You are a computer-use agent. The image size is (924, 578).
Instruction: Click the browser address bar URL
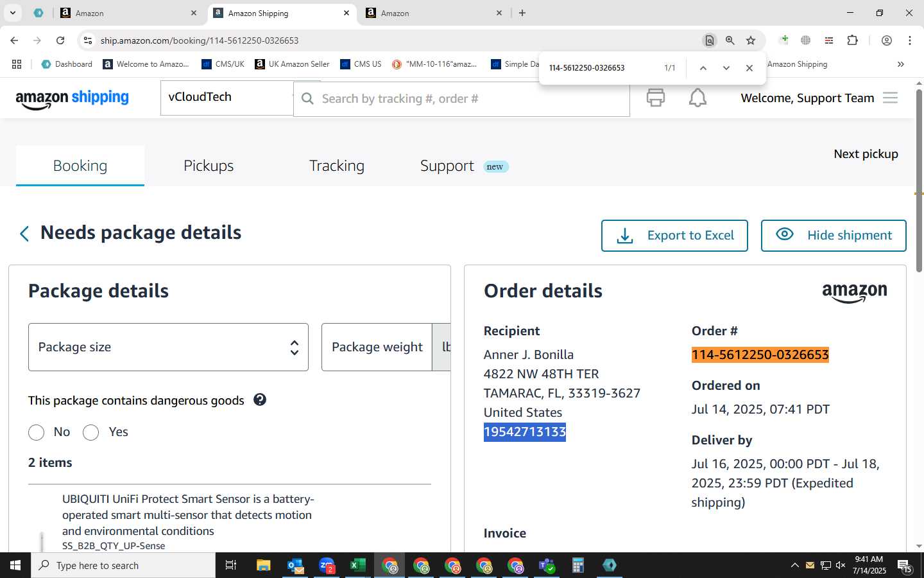click(200, 40)
